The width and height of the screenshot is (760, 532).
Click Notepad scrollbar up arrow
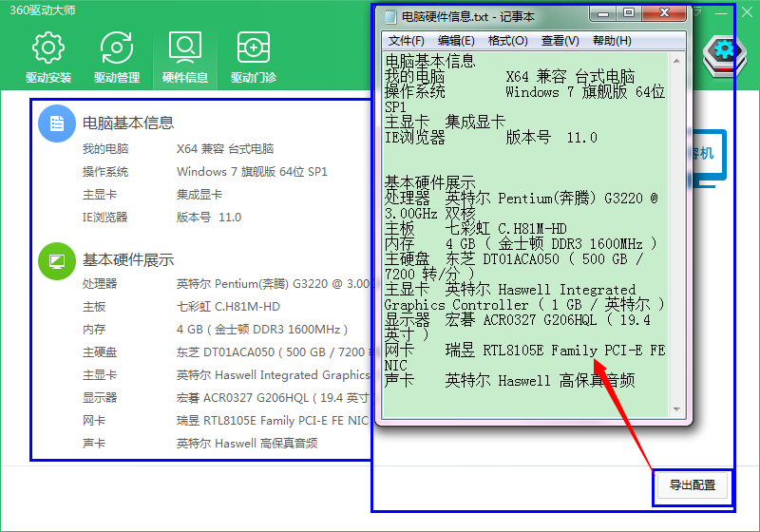676,61
